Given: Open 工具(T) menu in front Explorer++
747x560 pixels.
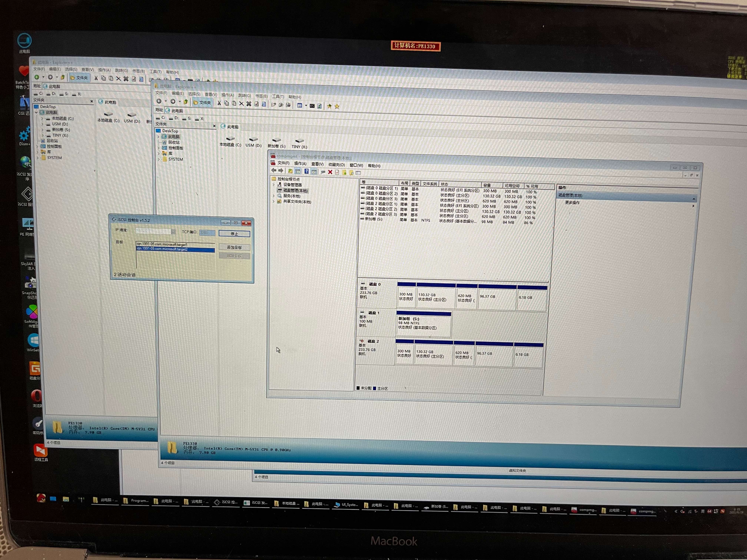Looking at the screenshot, I should 278,96.
